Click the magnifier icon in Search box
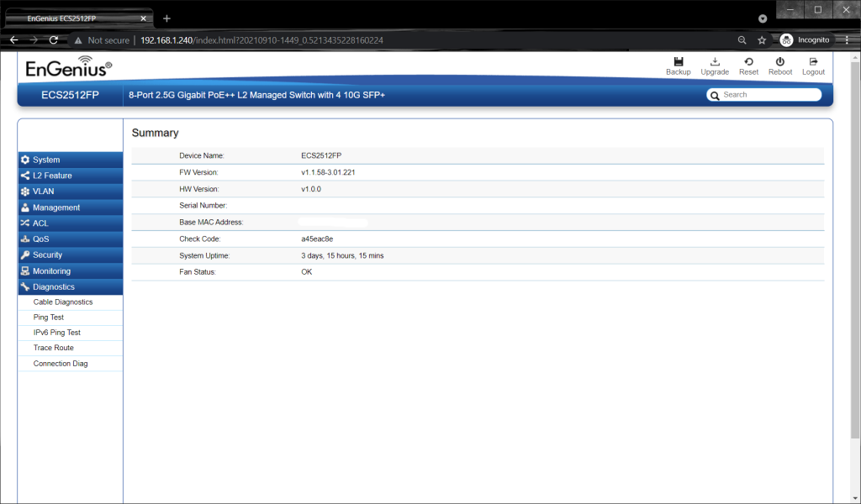Image resolution: width=861 pixels, height=504 pixels. pos(715,96)
